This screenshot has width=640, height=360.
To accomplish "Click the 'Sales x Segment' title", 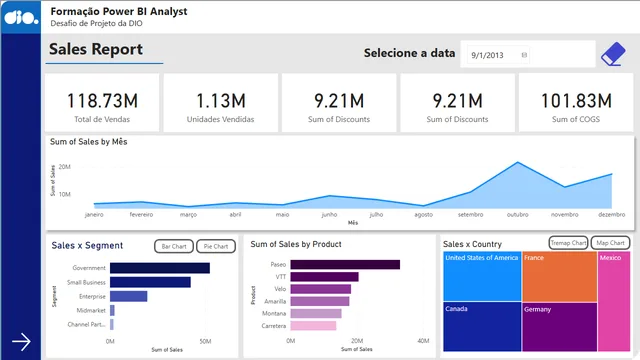I will 87,246.
